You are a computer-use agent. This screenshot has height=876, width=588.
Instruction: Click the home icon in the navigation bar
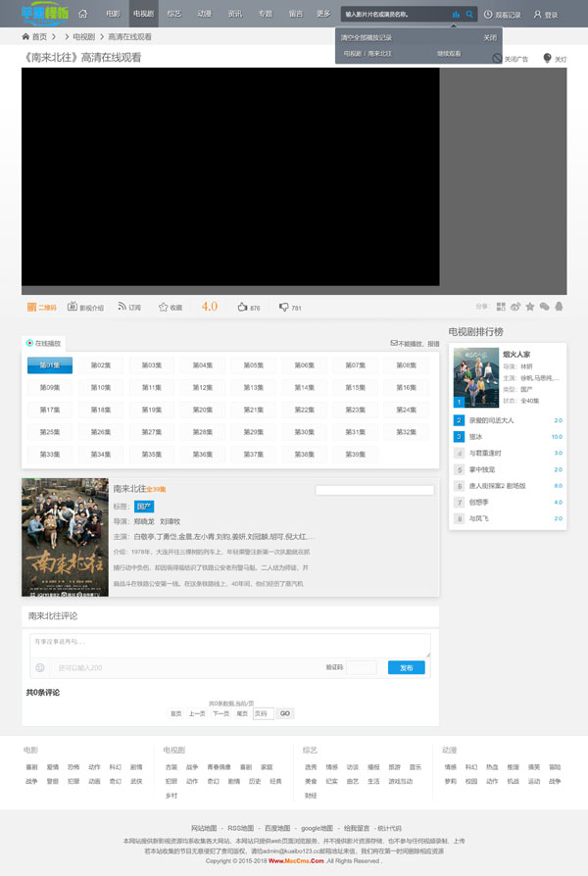(x=82, y=15)
